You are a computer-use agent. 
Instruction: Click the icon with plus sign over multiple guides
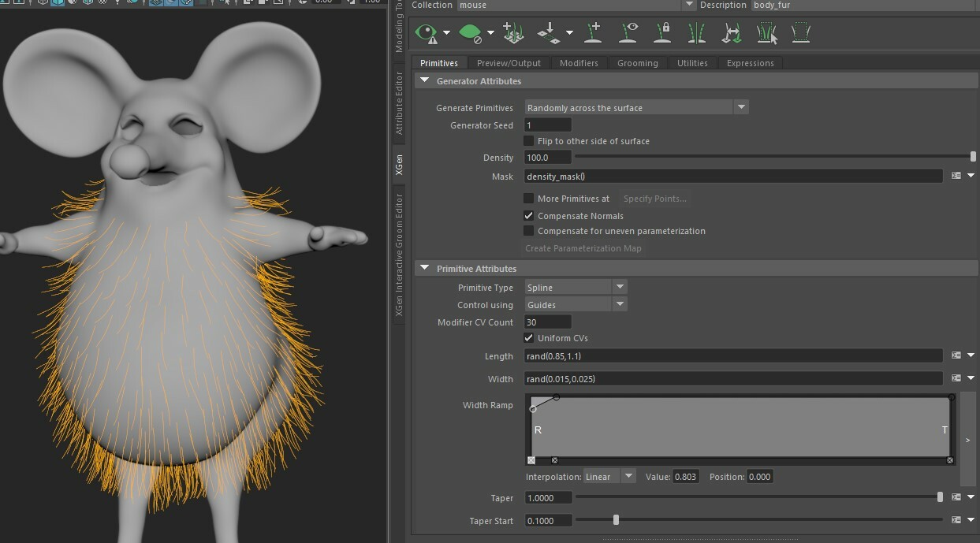[x=513, y=33]
